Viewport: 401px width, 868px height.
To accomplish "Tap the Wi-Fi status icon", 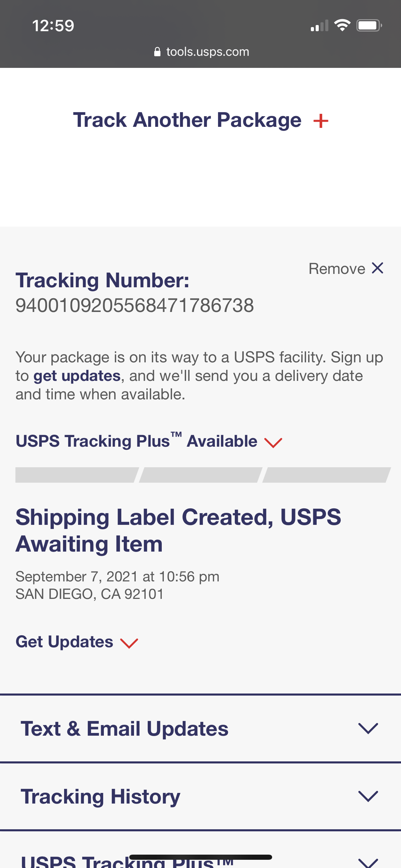I will 342,25.
